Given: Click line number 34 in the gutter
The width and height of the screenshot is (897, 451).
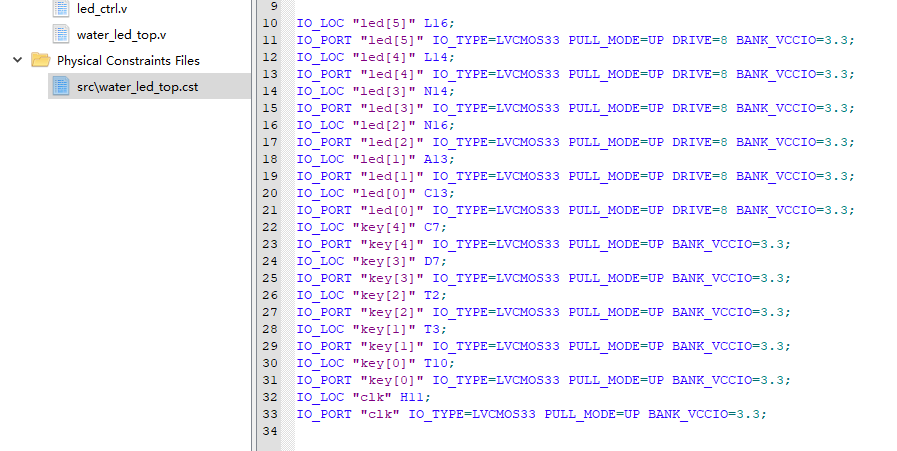Looking at the screenshot, I should tap(270, 430).
